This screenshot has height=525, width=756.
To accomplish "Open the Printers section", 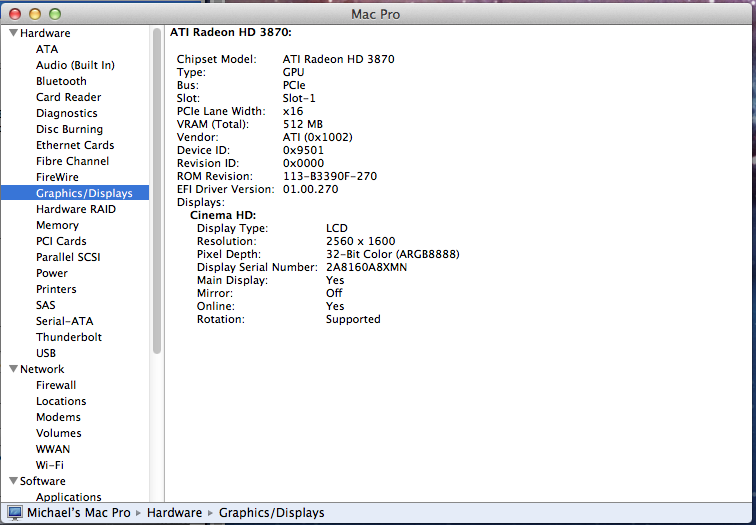I will [x=56, y=289].
